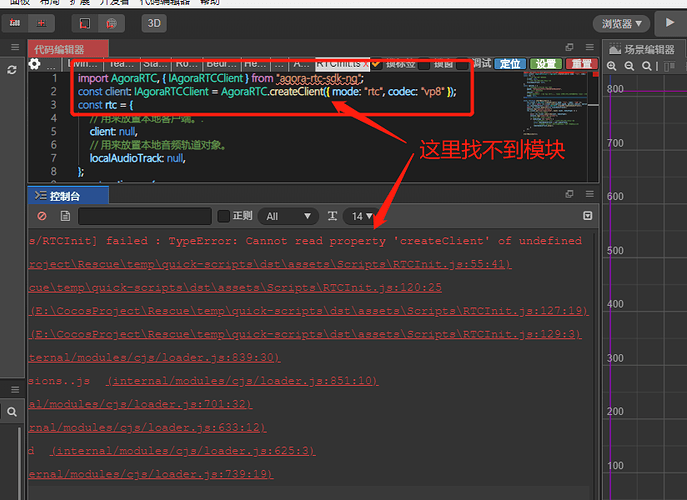Open the Bedr... file tab
The width and height of the screenshot is (687, 500).
coord(221,64)
